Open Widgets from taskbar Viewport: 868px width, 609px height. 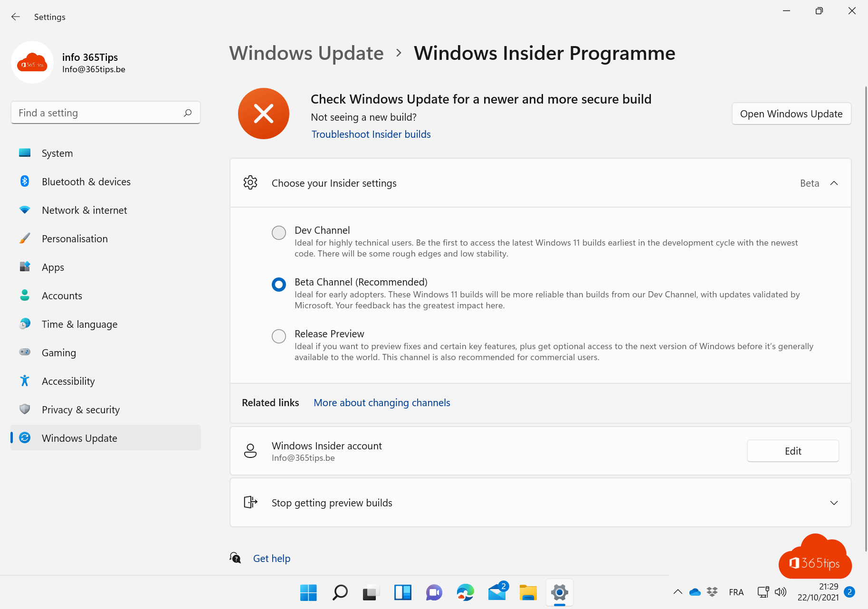pos(402,592)
